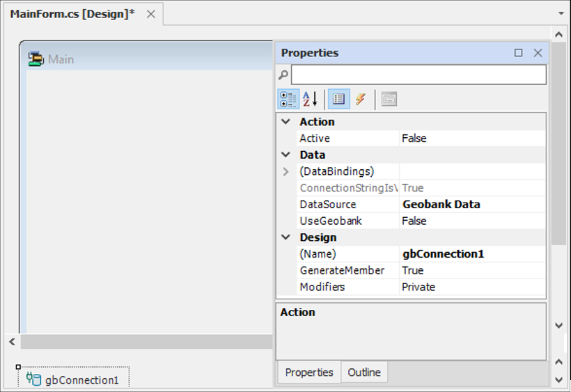Collapse the Data category
Image resolution: width=571 pixels, height=392 pixels.
pos(285,155)
